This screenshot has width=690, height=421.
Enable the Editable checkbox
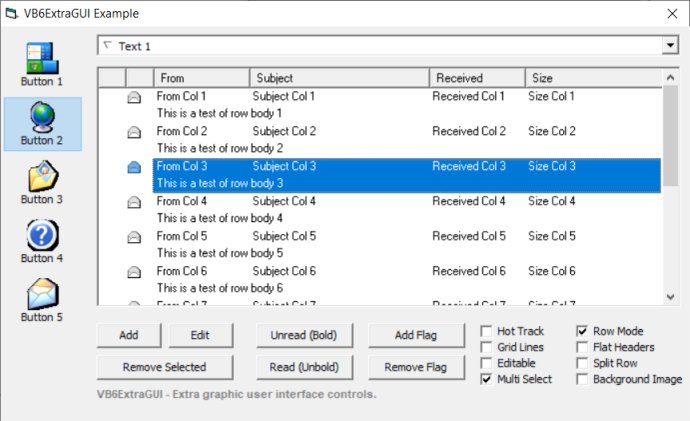pyautogui.click(x=486, y=363)
